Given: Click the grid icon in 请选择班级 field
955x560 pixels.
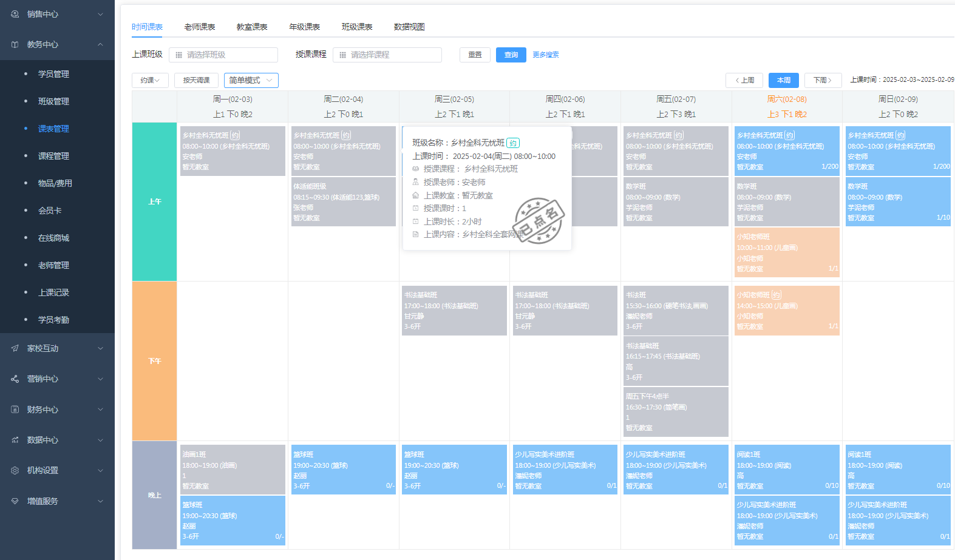Looking at the screenshot, I should (178, 55).
